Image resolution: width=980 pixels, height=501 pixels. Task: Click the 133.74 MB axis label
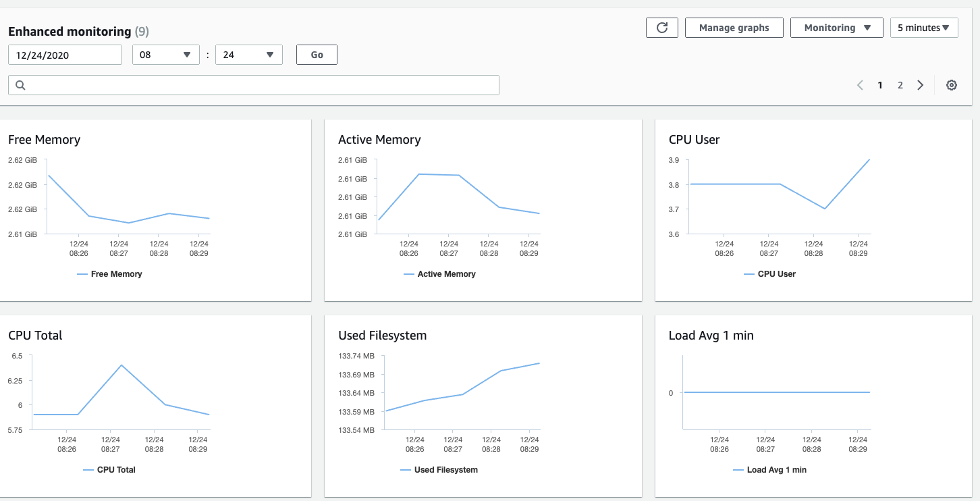click(356, 356)
